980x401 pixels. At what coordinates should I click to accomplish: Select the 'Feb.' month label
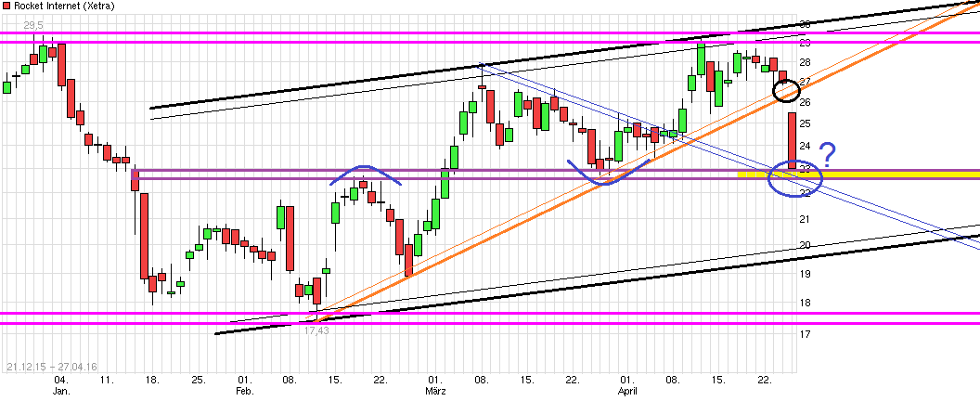pyautogui.click(x=245, y=391)
